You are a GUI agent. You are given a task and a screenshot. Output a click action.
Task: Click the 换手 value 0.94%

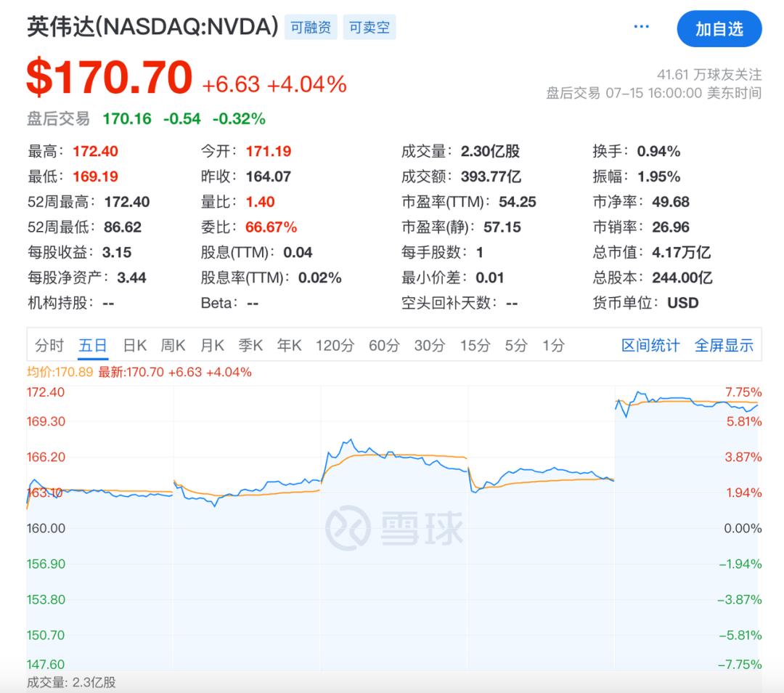pyautogui.click(x=658, y=151)
